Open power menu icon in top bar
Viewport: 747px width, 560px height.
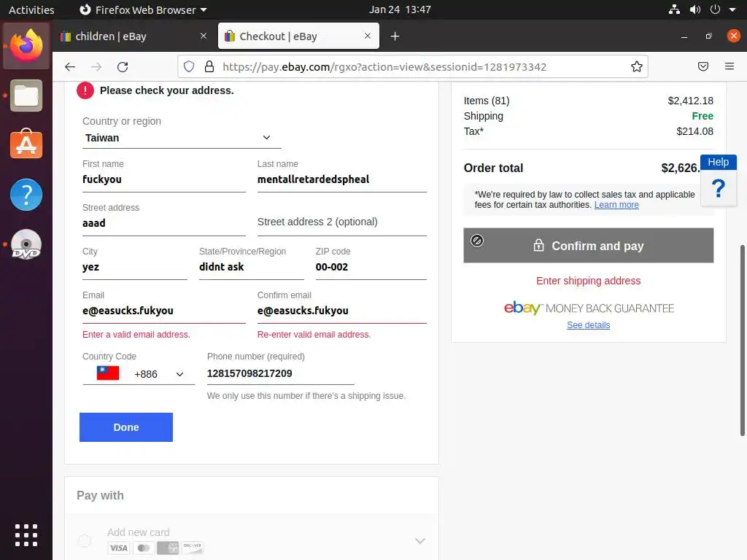[715, 9]
